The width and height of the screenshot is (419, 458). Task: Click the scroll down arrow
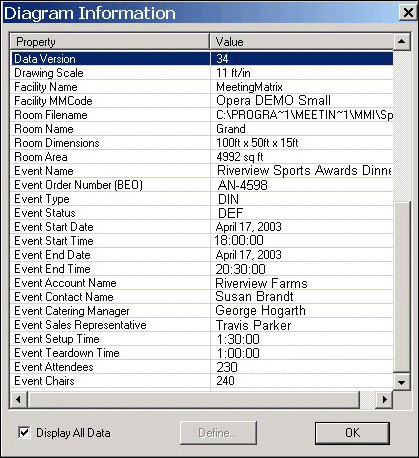pyautogui.click(x=401, y=382)
